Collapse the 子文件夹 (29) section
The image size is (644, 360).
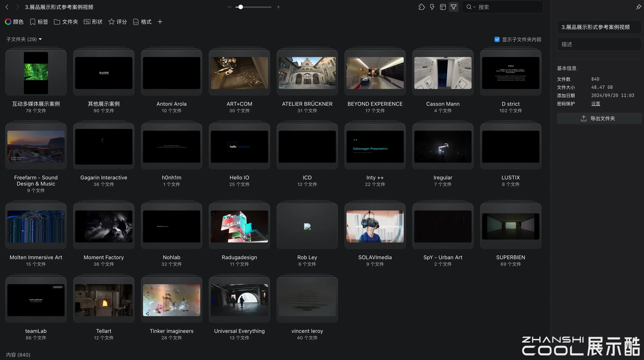pyautogui.click(x=24, y=39)
